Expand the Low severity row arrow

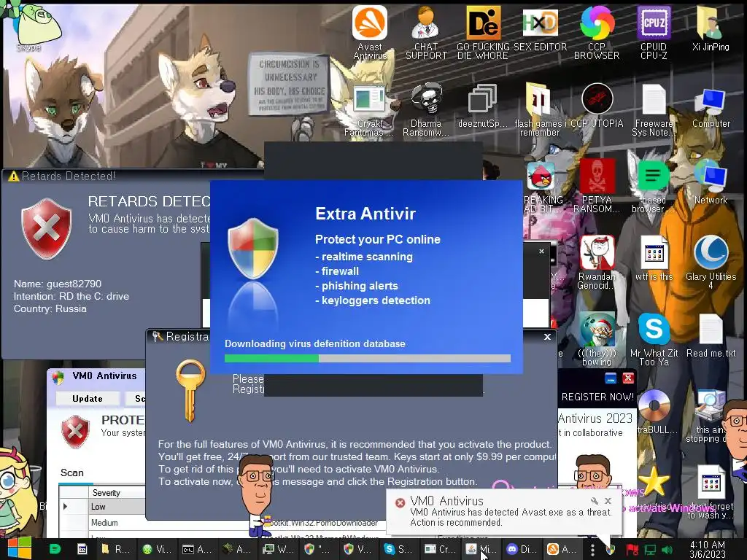click(65, 506)
